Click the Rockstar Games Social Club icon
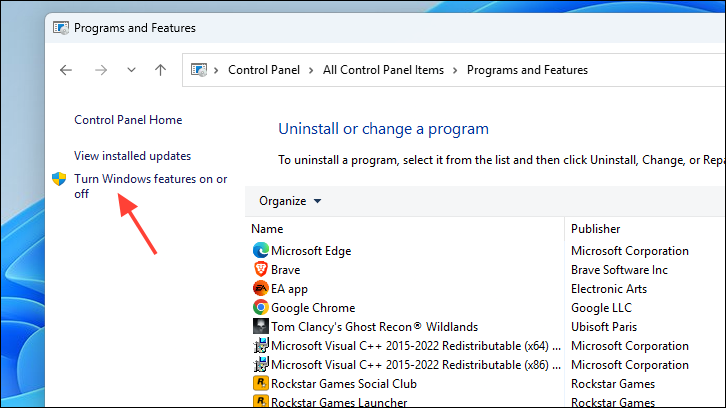The height and width of the screenshot is (408, 726). coord(261,383)
